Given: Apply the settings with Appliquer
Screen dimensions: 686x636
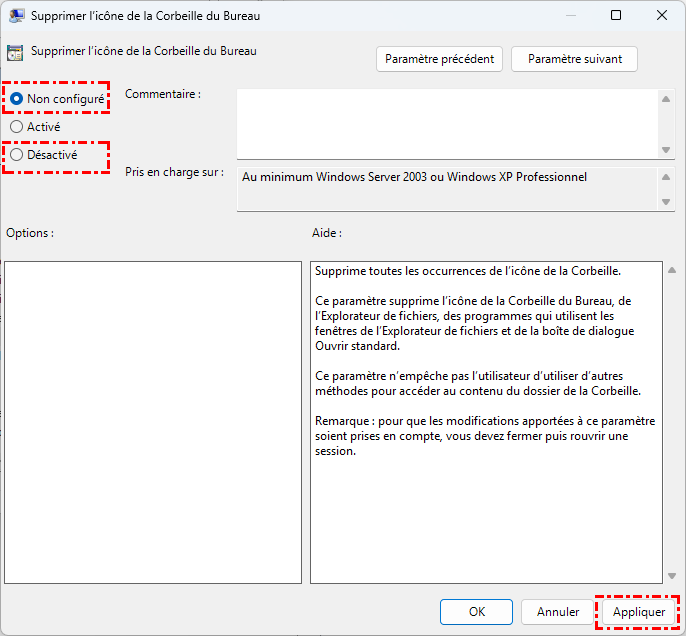Looking at the screenshot, I should click(639, 611).
